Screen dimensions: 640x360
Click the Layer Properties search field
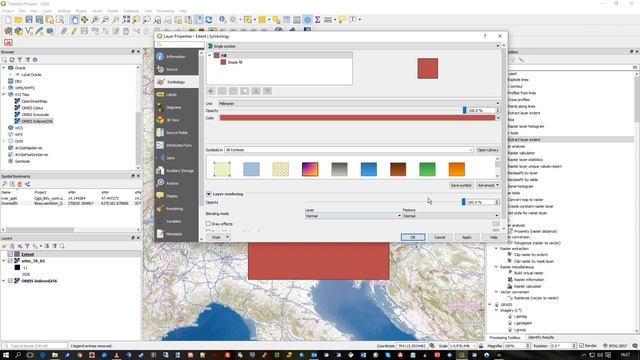(180, 44)
